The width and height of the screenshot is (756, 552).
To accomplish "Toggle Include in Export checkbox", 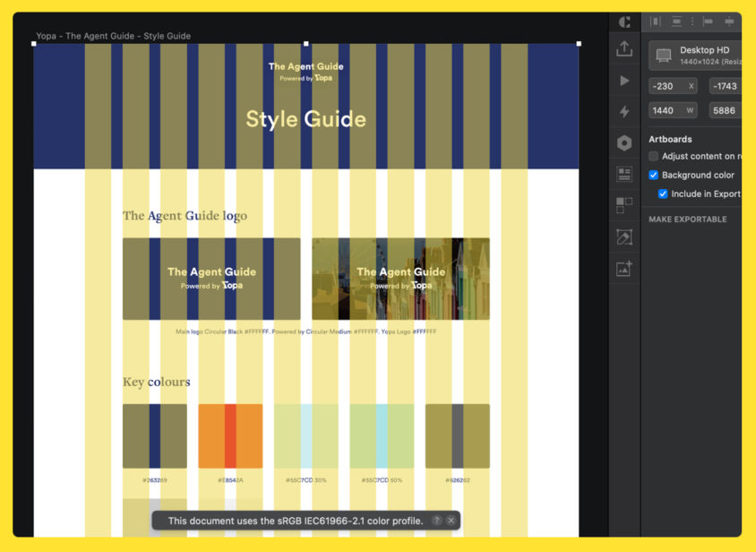I will pos(663,194).
